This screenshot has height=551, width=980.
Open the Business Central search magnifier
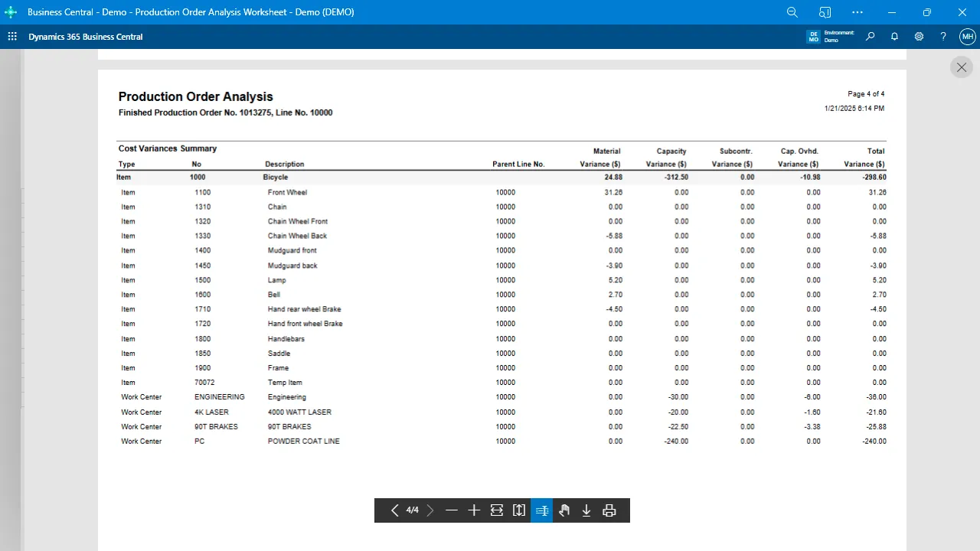(870, 37)
